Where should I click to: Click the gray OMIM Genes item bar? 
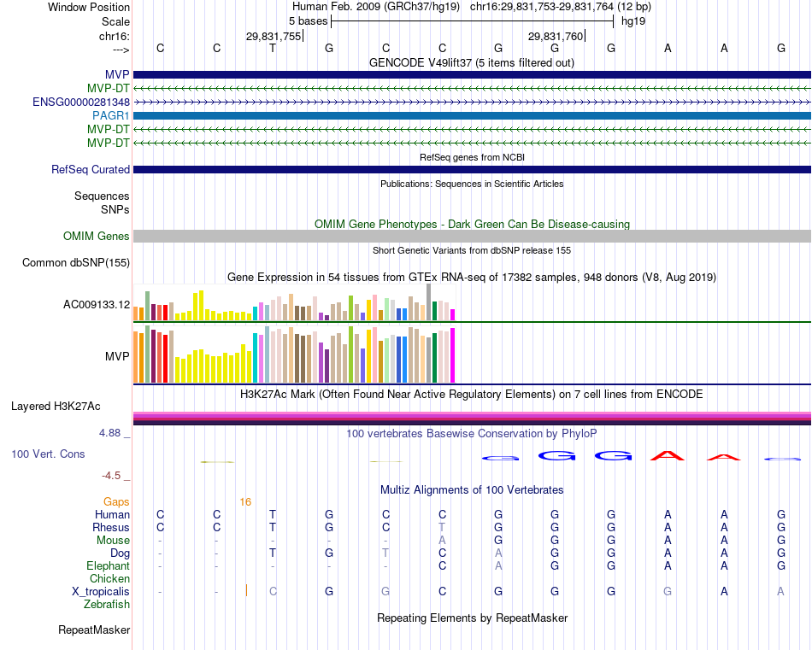(472, 236)
